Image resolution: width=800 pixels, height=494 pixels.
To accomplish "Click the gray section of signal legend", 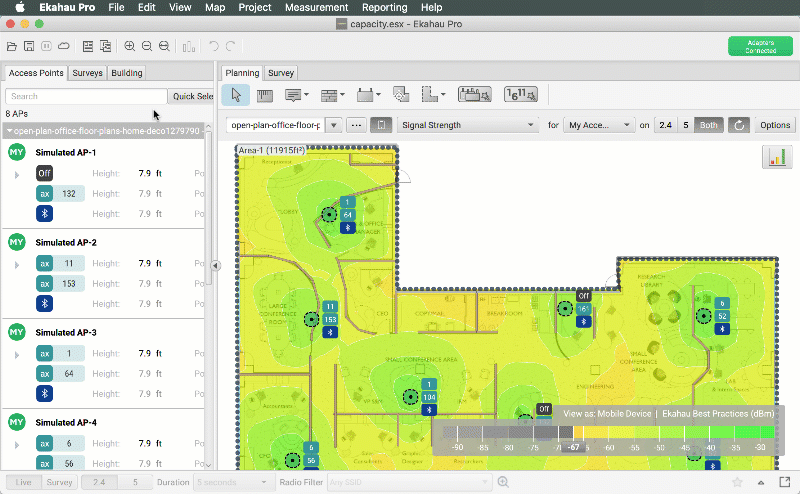I will coord(508,433).
